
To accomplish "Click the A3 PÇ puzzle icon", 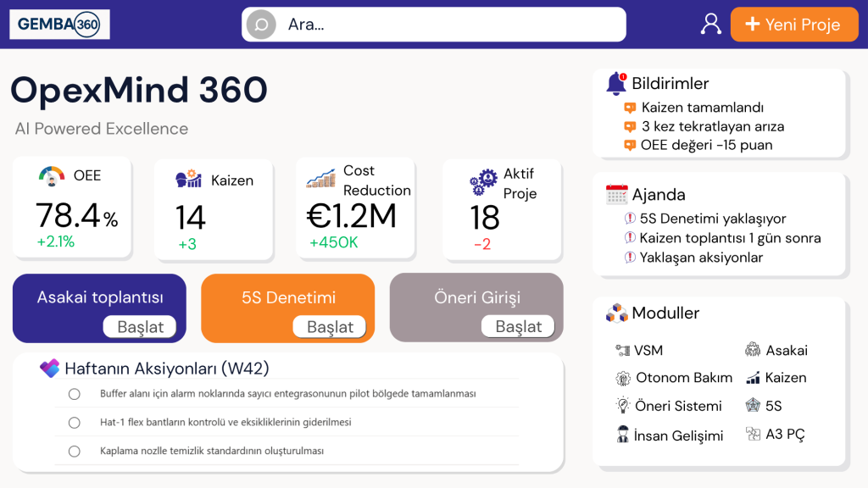I will [x=753, y=435].
